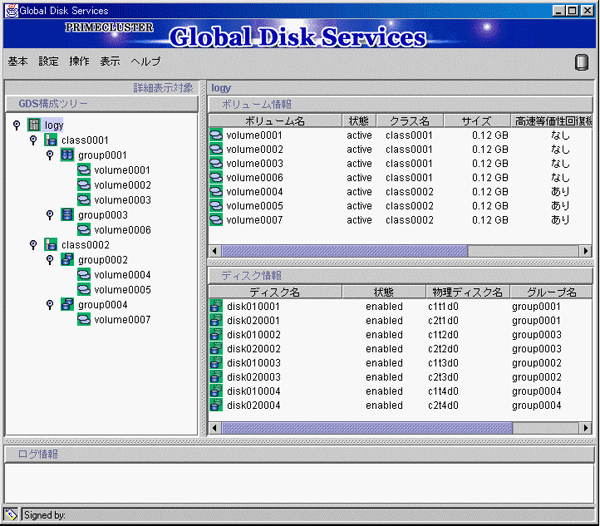This screenshot has height=526, width=600.
Task: Click disk table scroll right arrow
Action: (585, 428)
